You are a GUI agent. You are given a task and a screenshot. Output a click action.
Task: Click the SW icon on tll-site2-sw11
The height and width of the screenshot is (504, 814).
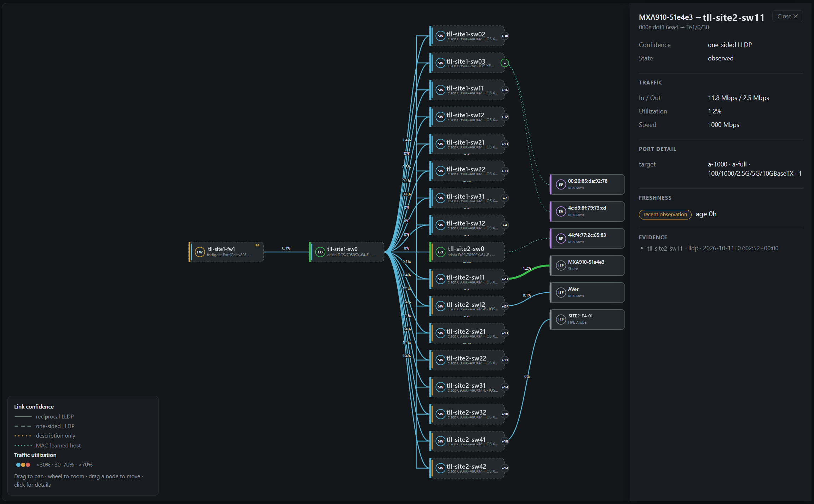point(440,279)
